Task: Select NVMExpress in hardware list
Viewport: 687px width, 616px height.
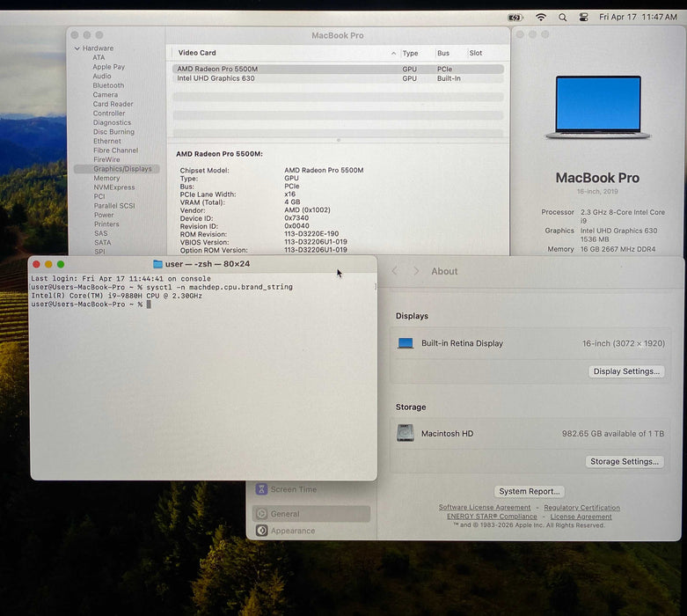Action: (x=114, y=187)
